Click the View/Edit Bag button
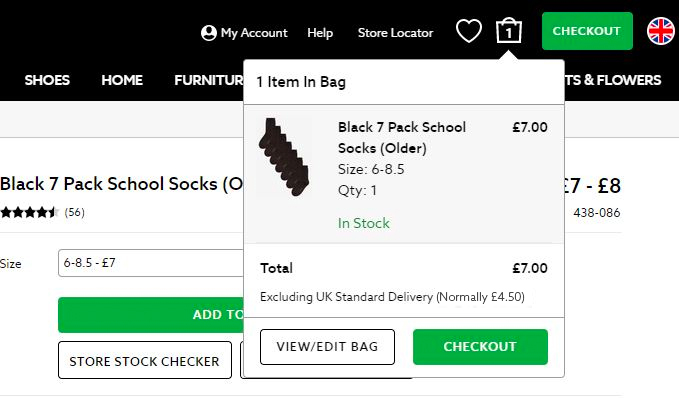The image size is (679, 398). pos(327,347)
